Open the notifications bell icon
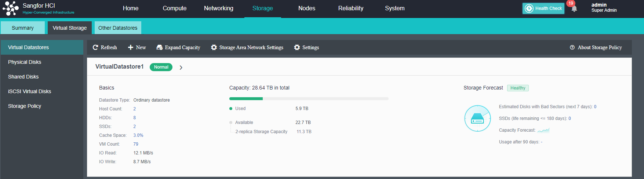Viewport: 644px width, 179px height. (574, 8)
